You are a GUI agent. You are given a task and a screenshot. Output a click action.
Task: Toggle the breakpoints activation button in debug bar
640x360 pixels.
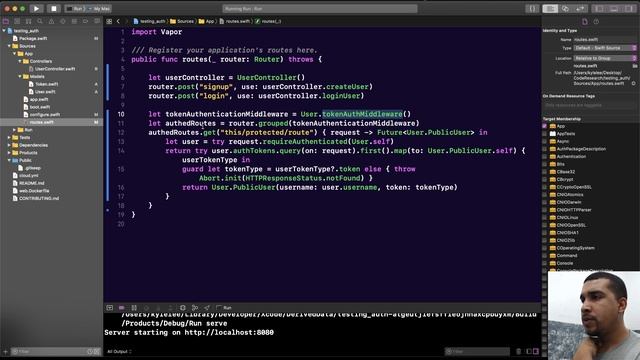(x=122, y=308)
